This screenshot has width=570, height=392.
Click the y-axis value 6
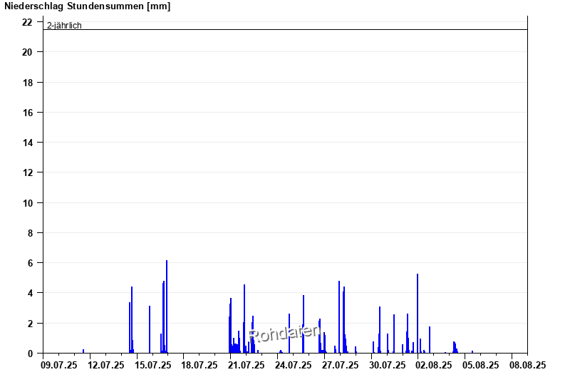[x=30, y=263]
